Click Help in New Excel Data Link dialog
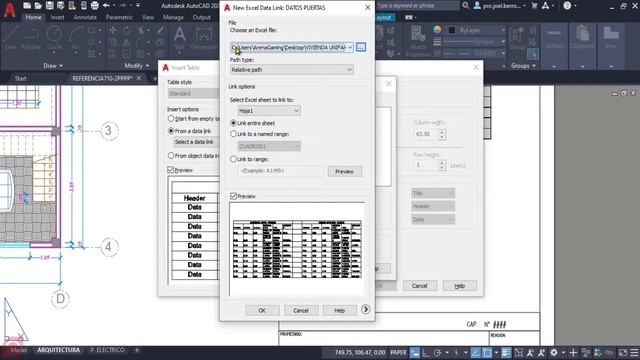Image resolution: width=640 pixels, height=360 pixels. click(x=340, y=311)
